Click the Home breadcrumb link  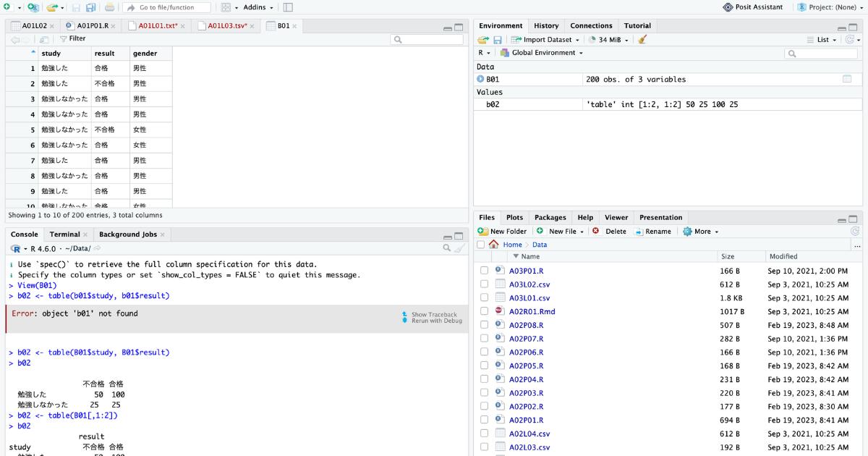512,245
